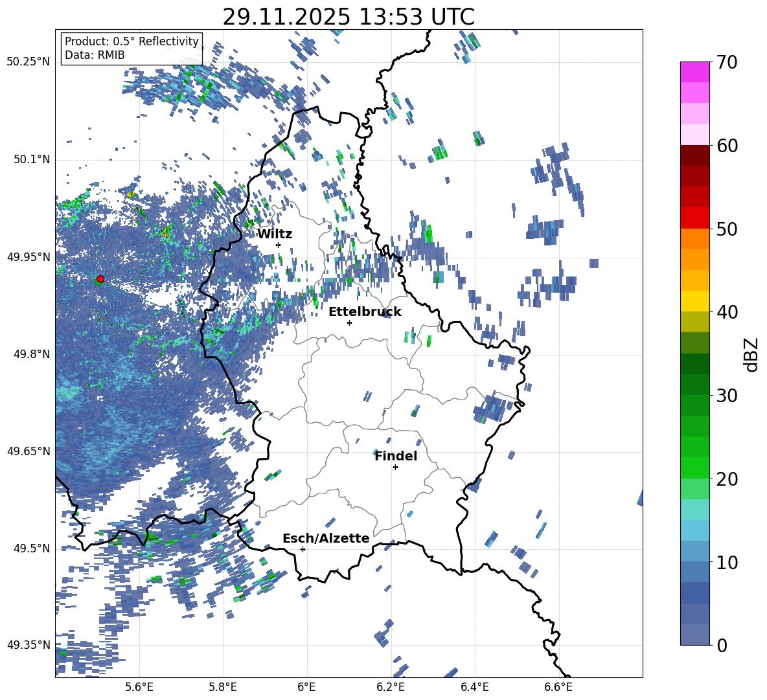
Task: Click the green 20 dBZ color band
Action: click(x=694, y=468)
